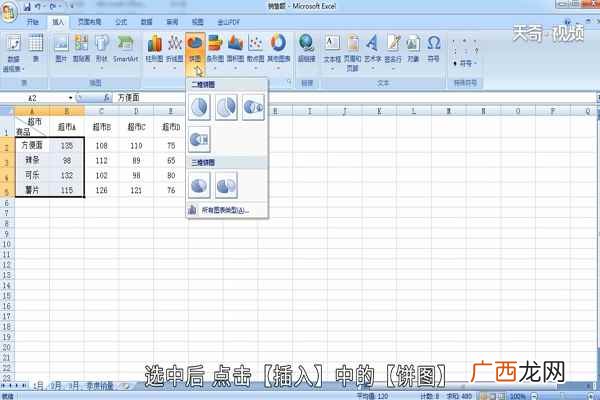
Task: Click the insert function fx button
Action: 107,98
